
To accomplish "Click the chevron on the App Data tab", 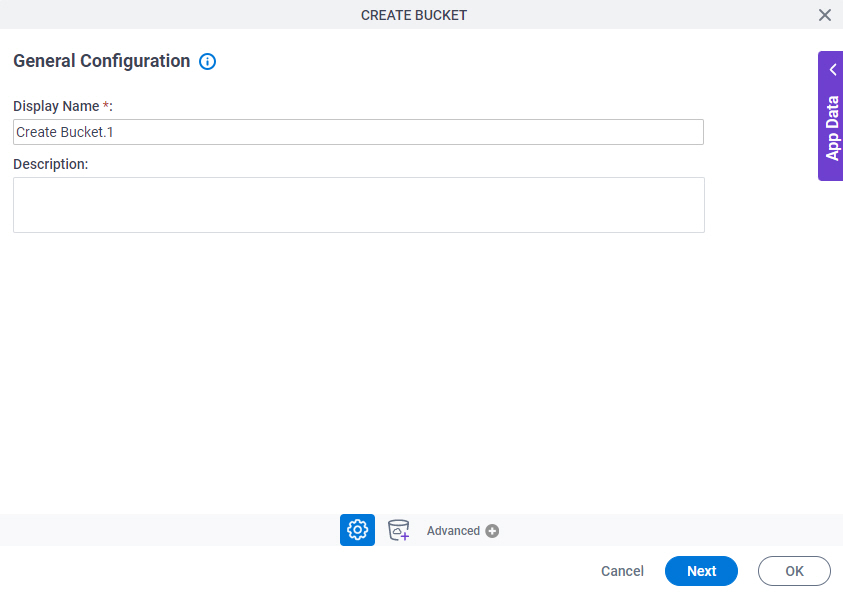I will coord(833,69).
